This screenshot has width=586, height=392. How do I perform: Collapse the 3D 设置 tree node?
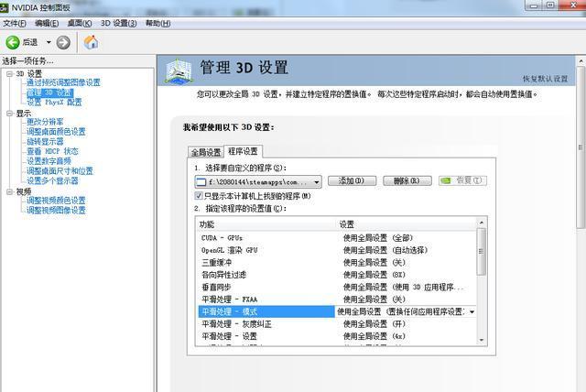point(9,74)
